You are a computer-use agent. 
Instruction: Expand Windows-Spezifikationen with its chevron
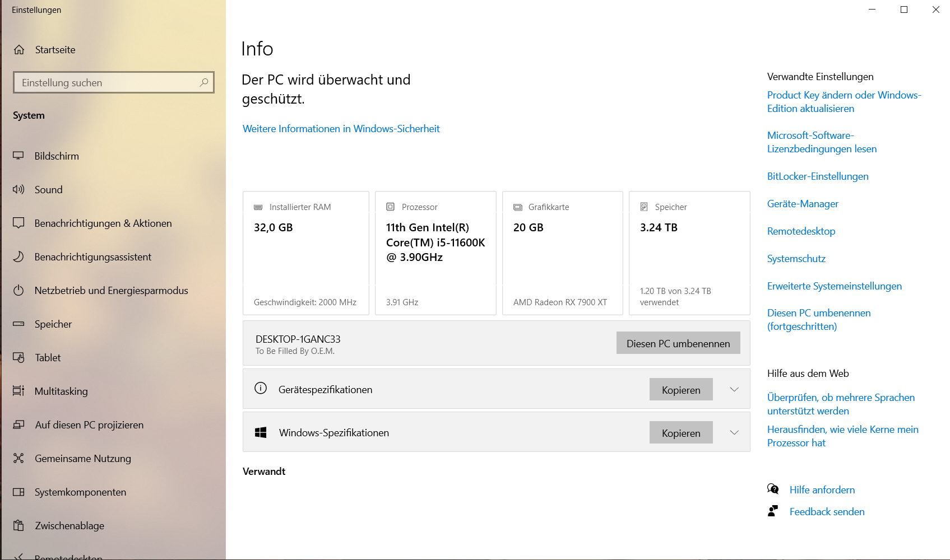tap(734, 432)
